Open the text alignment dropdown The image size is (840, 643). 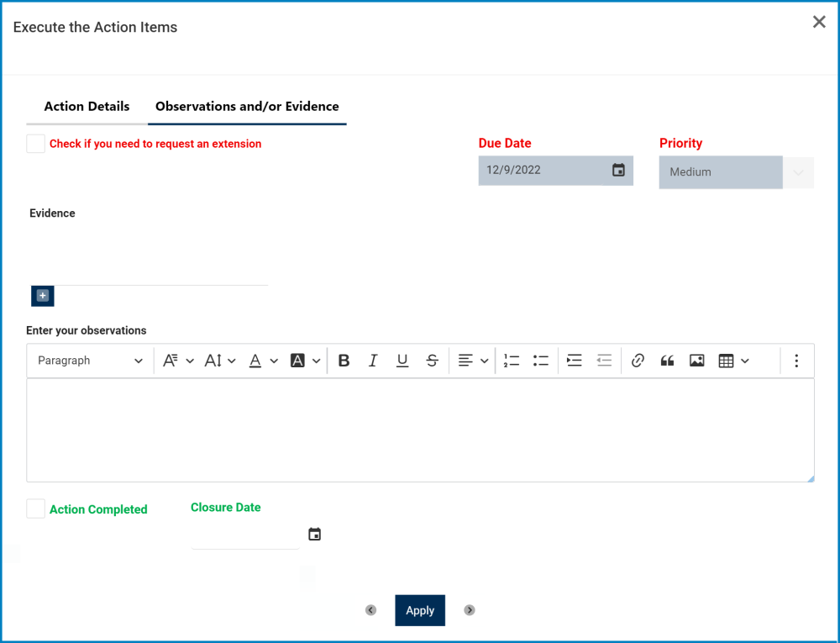(x=473, y=361)
